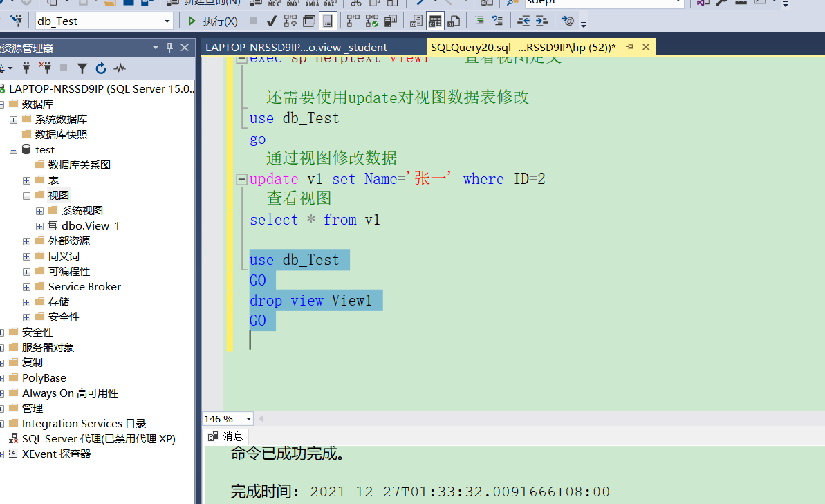The image size is (825, 504).
Task: Toggle include live query statistics
Action: pyautogui.click(x=372, y=21)
